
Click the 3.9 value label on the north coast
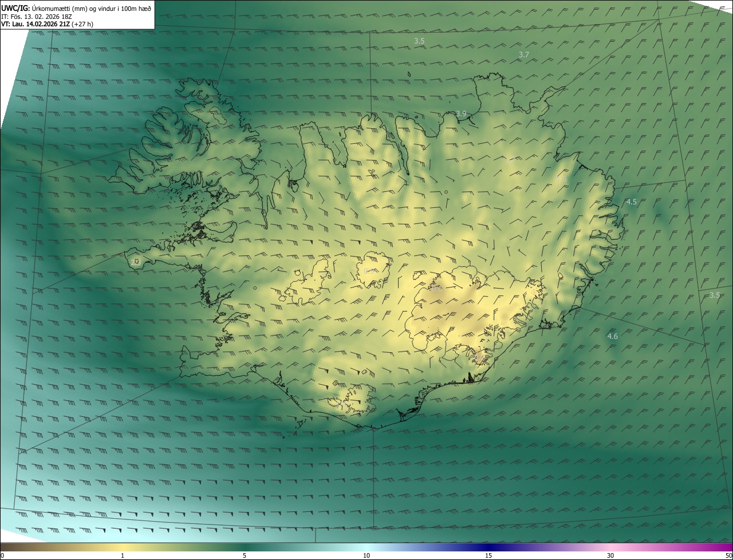461,113
